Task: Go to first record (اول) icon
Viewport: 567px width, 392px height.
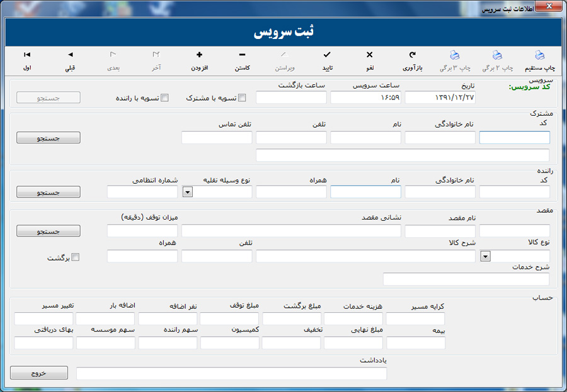Action: [27, 55]
